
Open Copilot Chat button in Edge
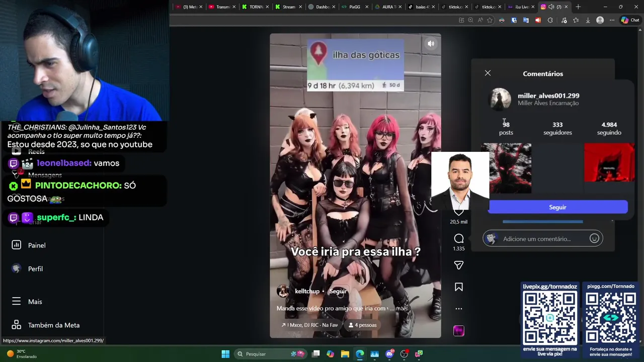(x=630, y=20)
